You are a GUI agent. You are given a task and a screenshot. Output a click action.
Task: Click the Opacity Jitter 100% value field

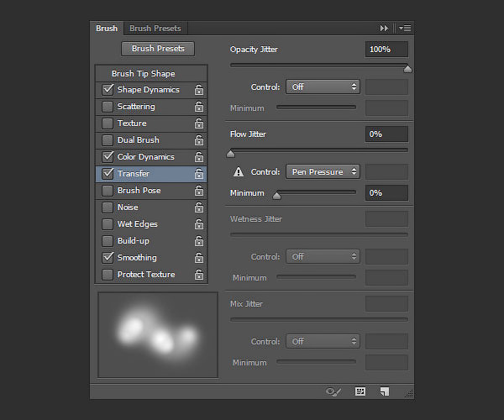click(x=386, y=50)
